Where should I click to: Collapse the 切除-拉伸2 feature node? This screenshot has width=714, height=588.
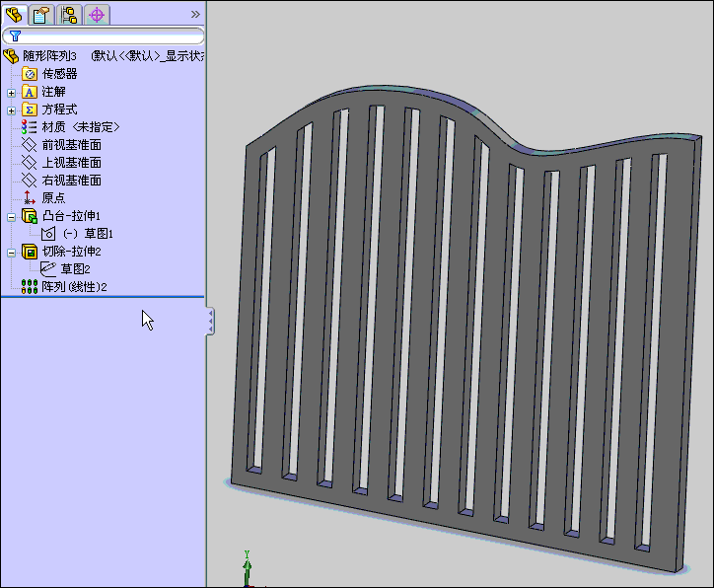pos(12,253)
